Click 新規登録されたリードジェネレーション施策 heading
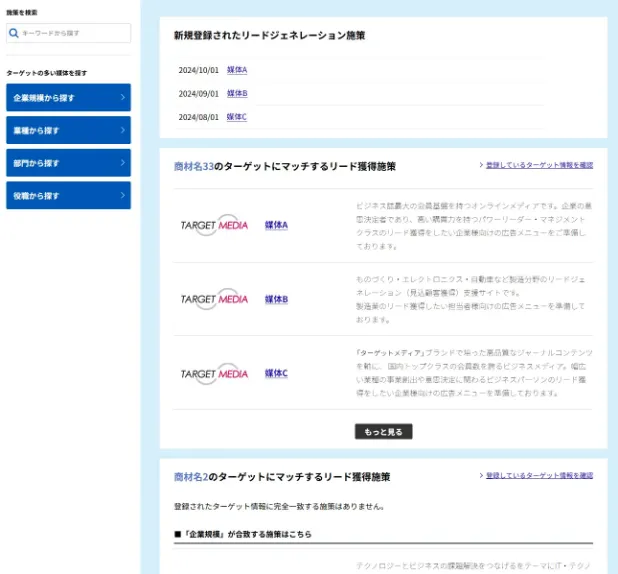 [270, 35]
